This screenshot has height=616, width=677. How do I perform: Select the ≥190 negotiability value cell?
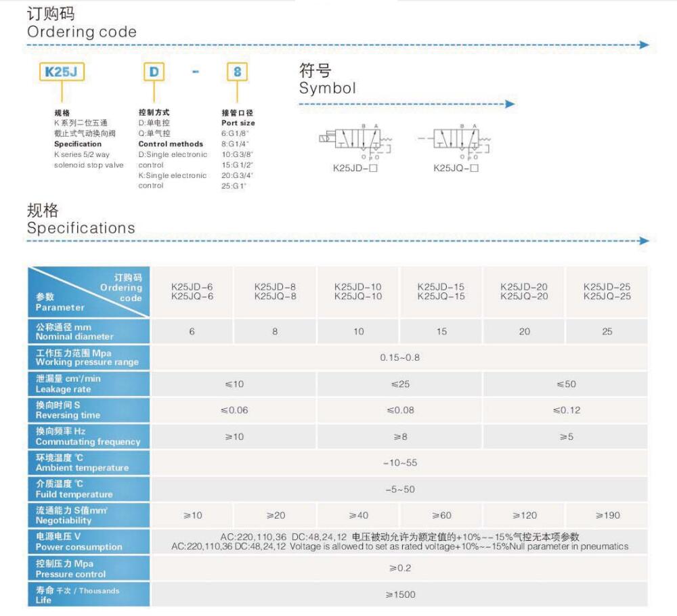pyautogui.click(x=607, y=516)
